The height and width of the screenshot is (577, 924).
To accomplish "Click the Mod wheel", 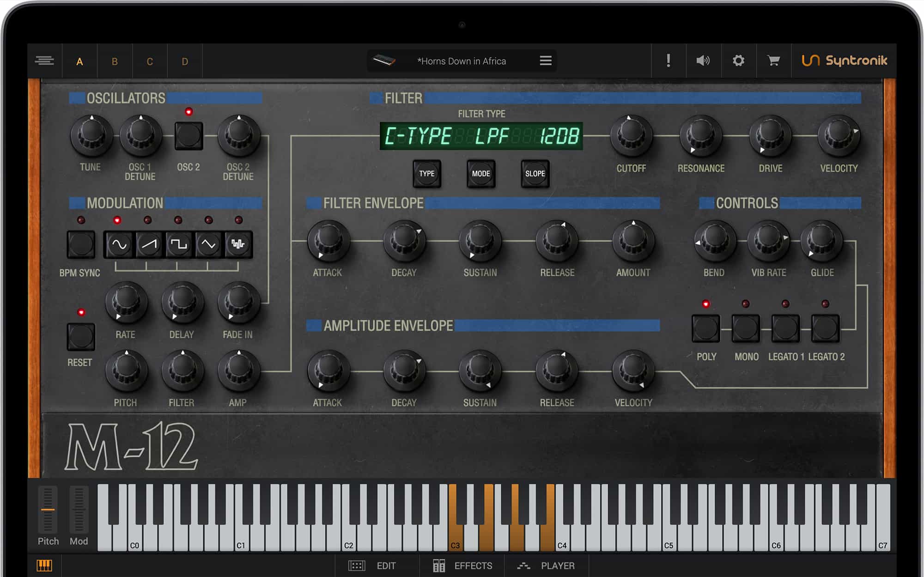I will tap(79, 509).
